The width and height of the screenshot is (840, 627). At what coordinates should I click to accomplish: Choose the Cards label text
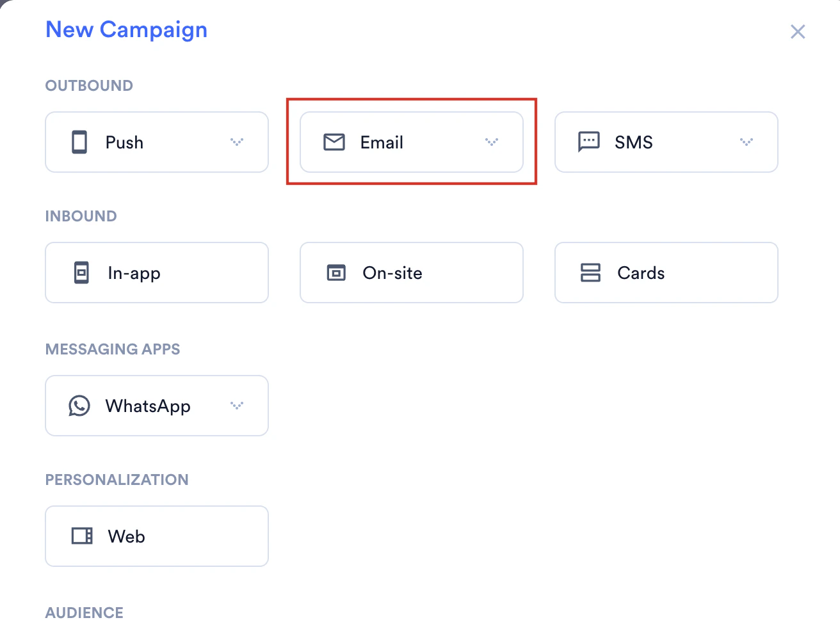click(641, 273)
